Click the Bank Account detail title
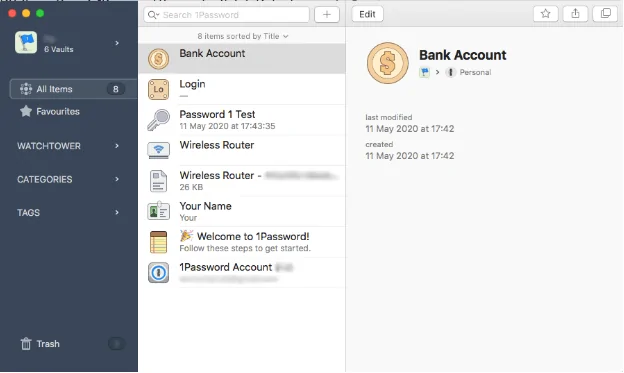The width and height of the screenshot is (624, 373). point(462,55)
